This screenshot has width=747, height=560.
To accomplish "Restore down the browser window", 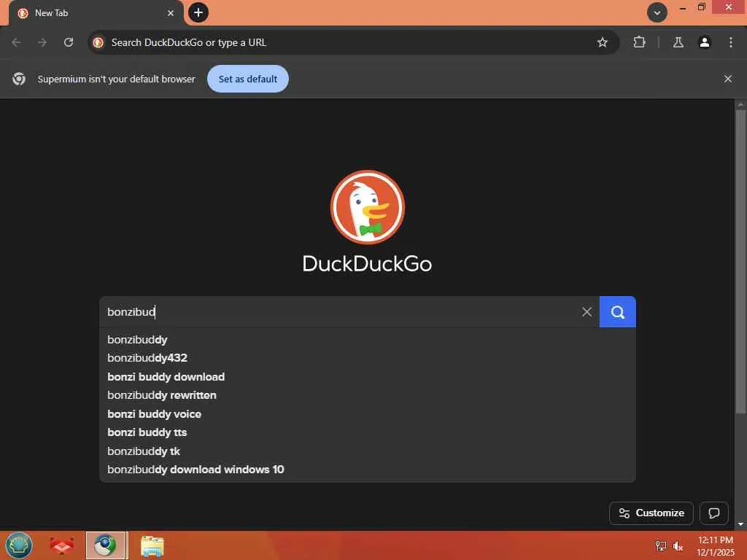I will 701,7.
